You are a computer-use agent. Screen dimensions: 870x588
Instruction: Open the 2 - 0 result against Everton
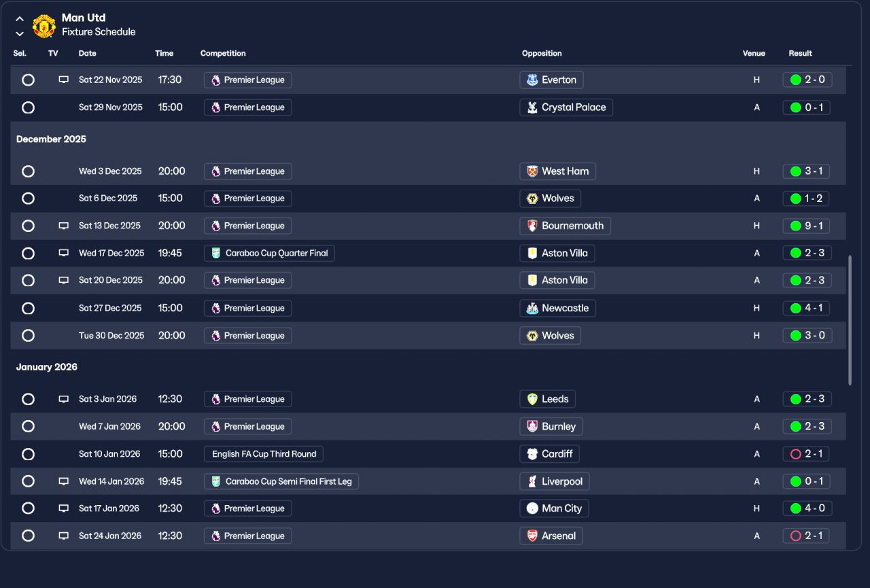click(x=807, y=80)
